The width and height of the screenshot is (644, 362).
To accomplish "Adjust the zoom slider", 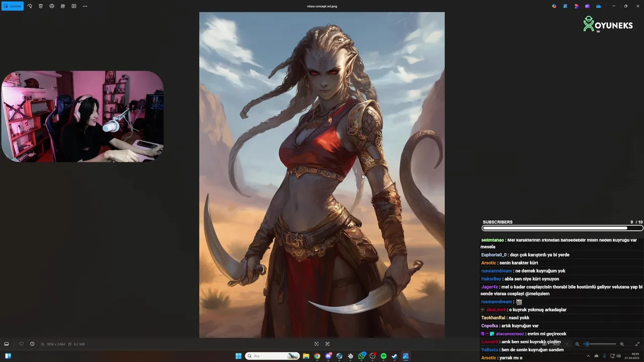I will click(x=600, y=344).
